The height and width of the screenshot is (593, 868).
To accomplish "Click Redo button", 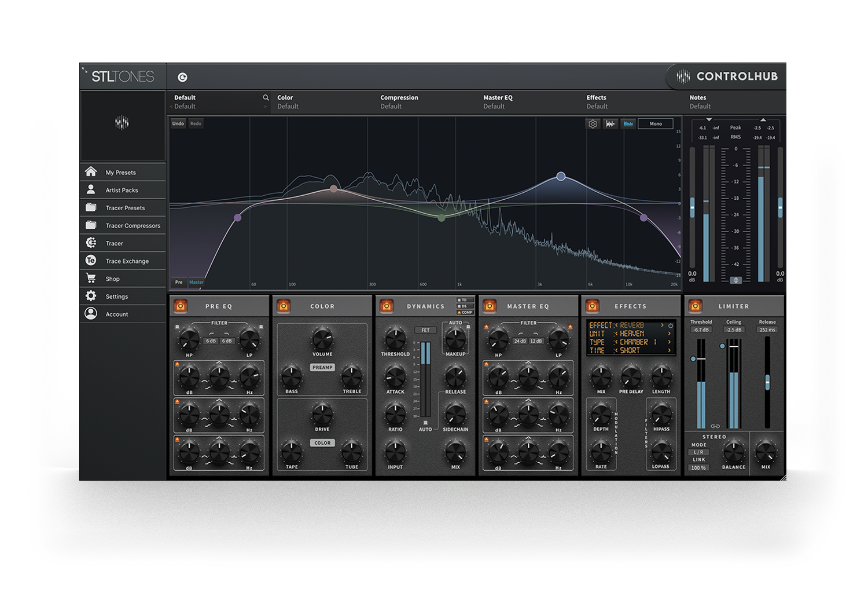I will point(196,123).
